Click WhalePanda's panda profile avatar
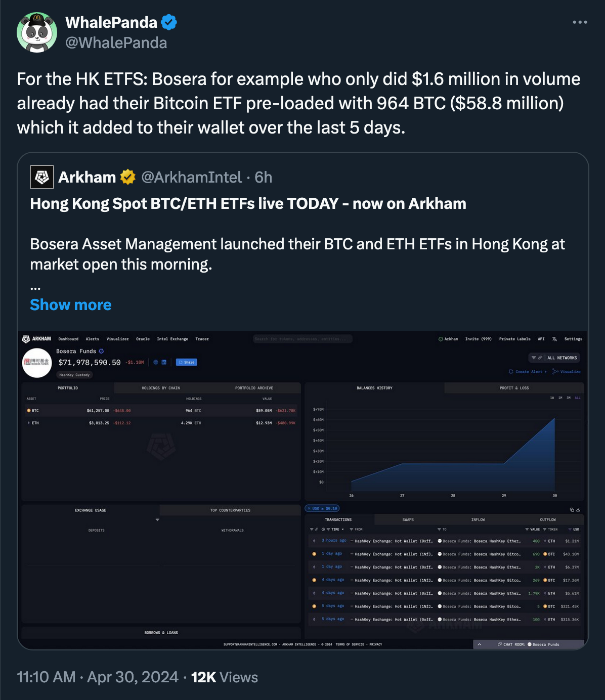The height and width of the screenshot is (700, 605). (x=37, y=32)
